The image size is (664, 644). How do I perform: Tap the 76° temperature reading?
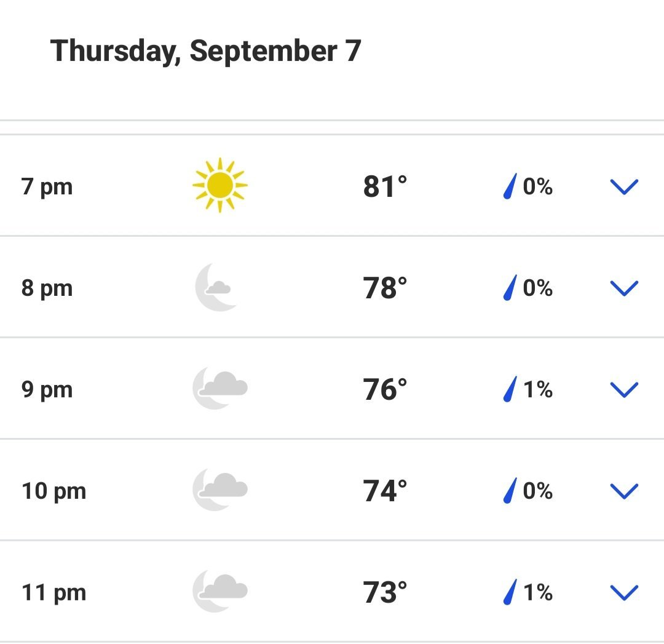385,389
